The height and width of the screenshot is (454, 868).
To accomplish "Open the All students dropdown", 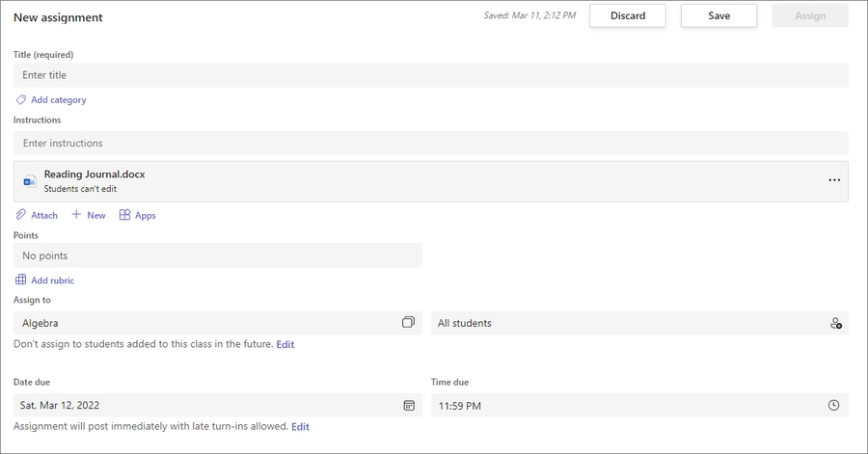I will (x=627, y=323).
